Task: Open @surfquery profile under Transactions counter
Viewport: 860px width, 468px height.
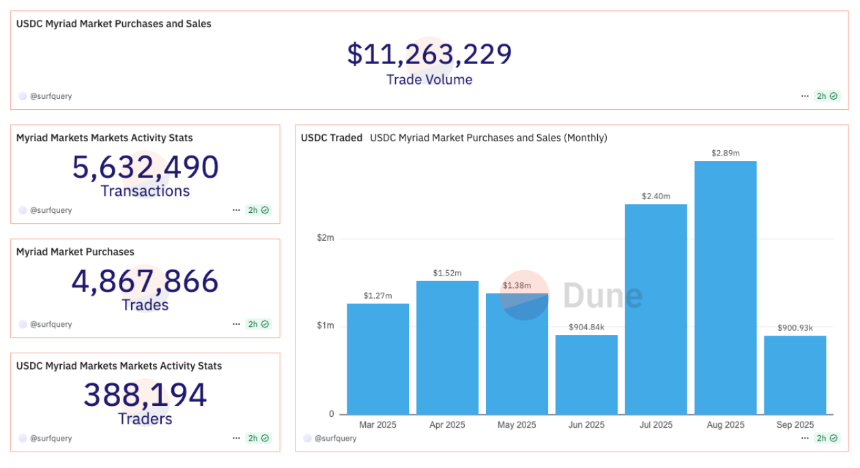Action: click(50, 211)
